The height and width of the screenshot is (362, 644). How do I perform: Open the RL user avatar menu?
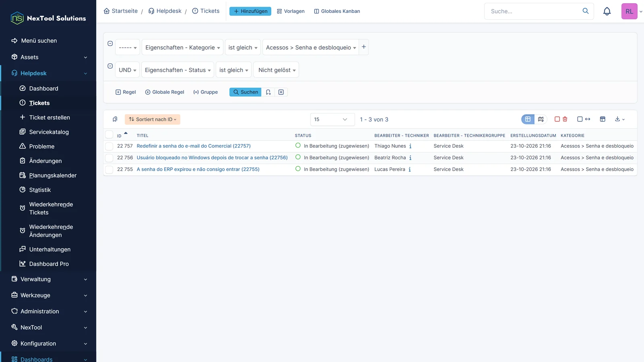tap(630, 11)
